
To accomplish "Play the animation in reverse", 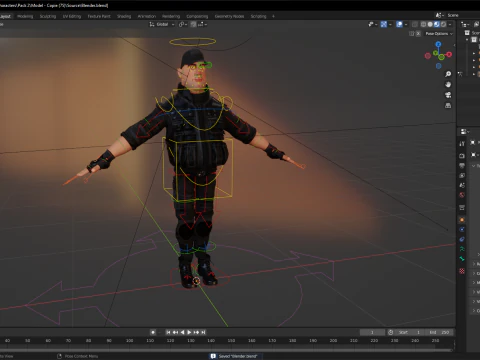I will pos(182,332).
